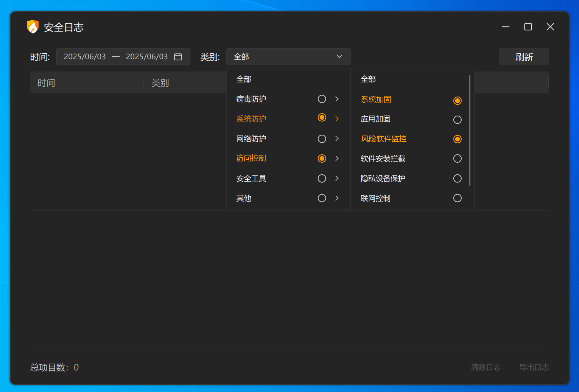Click the Huorong shield logo icon
This screenshot has width=579, height=392.
[x=33, y=27]
